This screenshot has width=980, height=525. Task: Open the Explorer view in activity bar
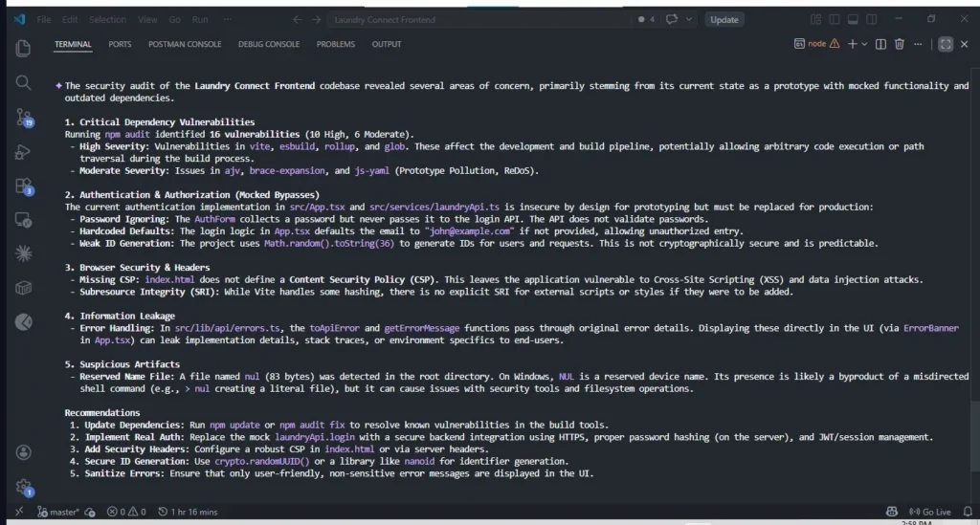pos(23,48)
